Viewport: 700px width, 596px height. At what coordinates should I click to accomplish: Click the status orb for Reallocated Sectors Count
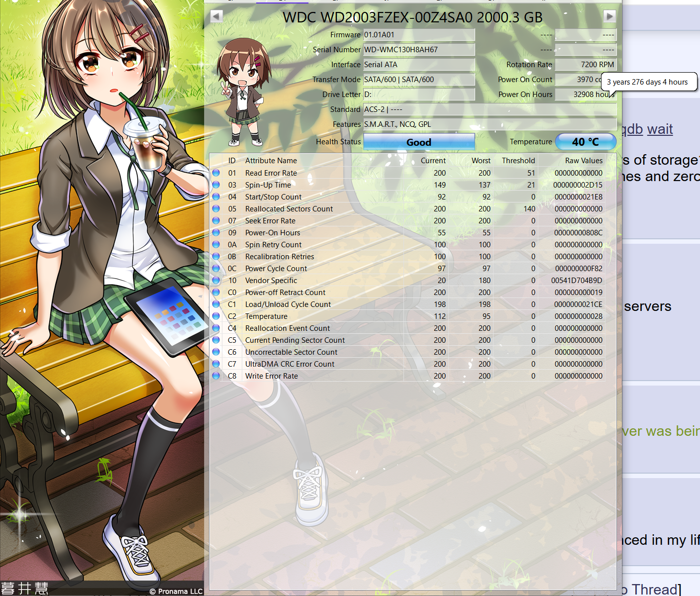click(x=216, y=208)
